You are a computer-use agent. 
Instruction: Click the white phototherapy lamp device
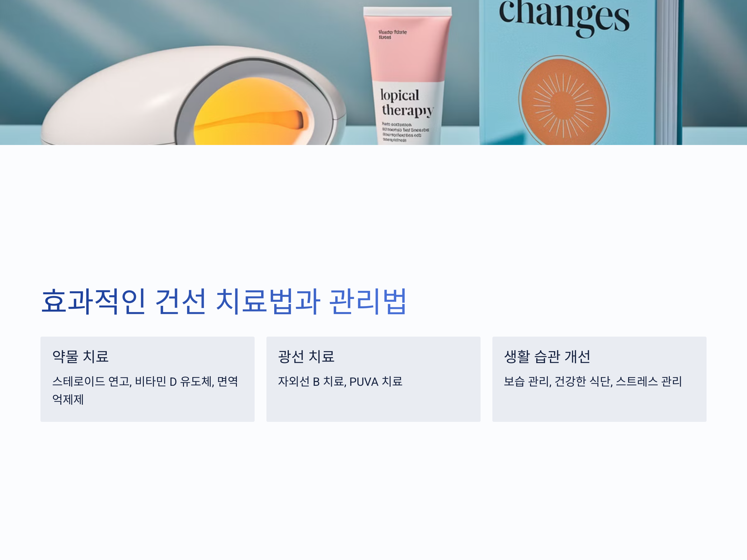point(192,96)
